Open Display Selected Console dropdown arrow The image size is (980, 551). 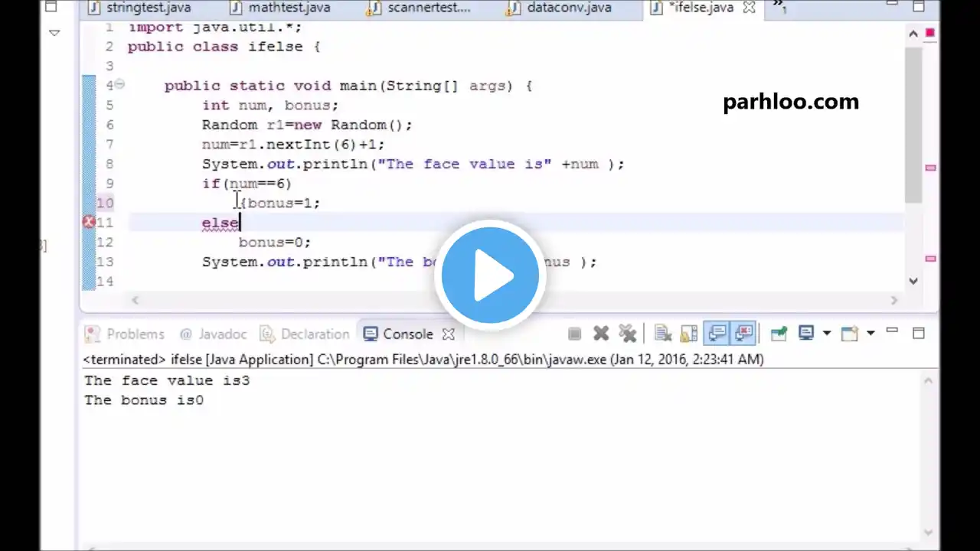click(x=826, y=334)
